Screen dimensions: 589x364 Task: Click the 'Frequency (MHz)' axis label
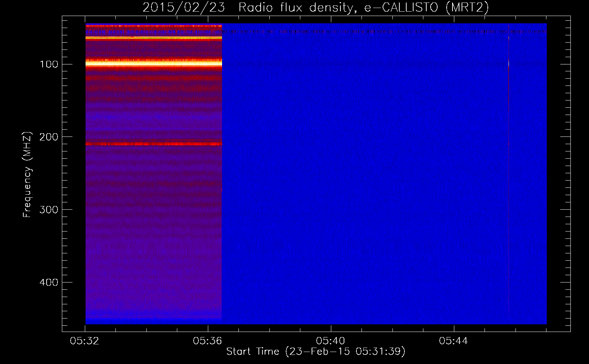27,174
